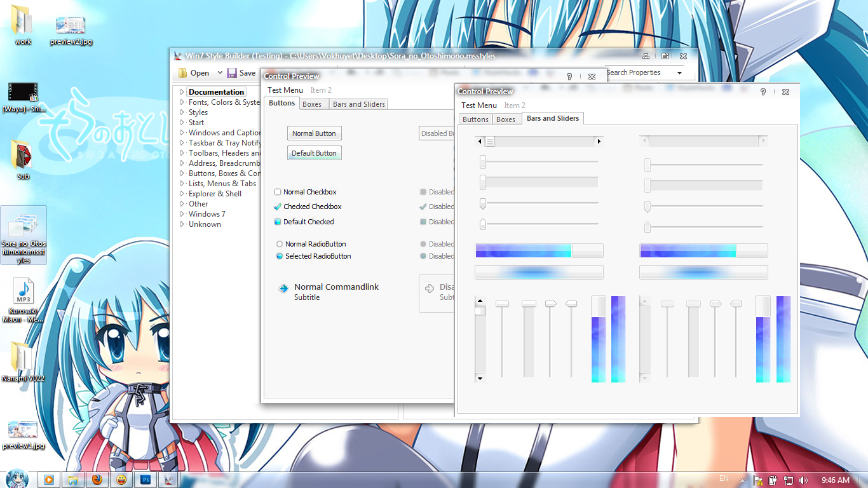Select the Normal RadioButton
The height and width of the screenshot is (488, 868).
[x=280, y=244]
